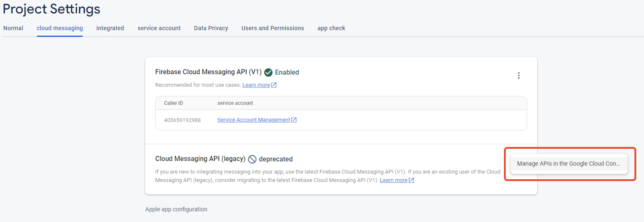This screenshot has width=644, height=222.
Task: Click the green Enabled checkmark icon
Action: point(268,72)
